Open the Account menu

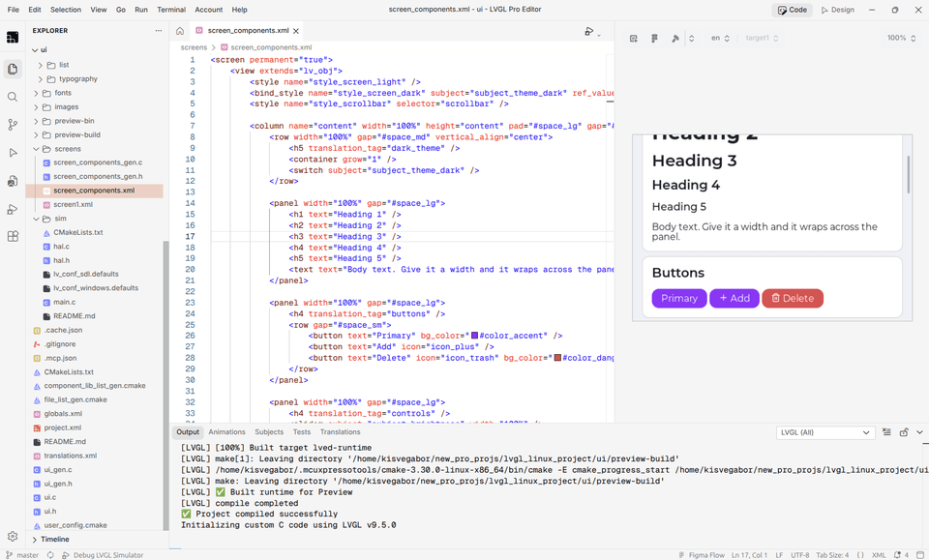(209, 10)
